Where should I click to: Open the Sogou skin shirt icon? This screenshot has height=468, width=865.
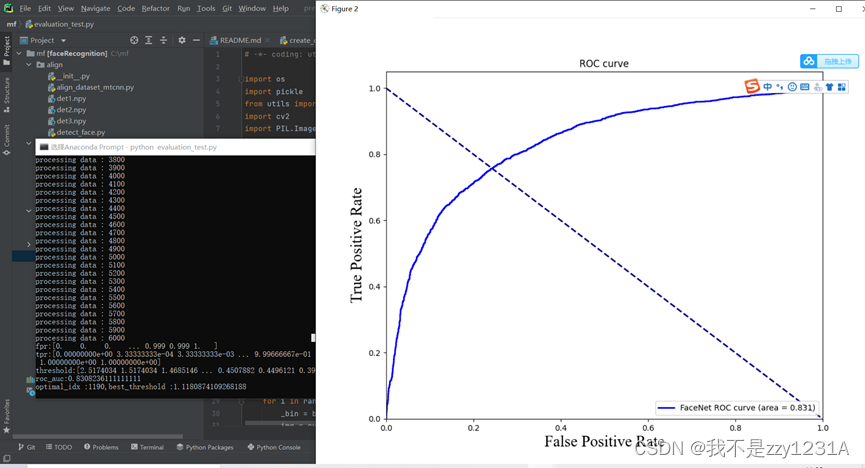pyautogui.click(x=829, y=87)
